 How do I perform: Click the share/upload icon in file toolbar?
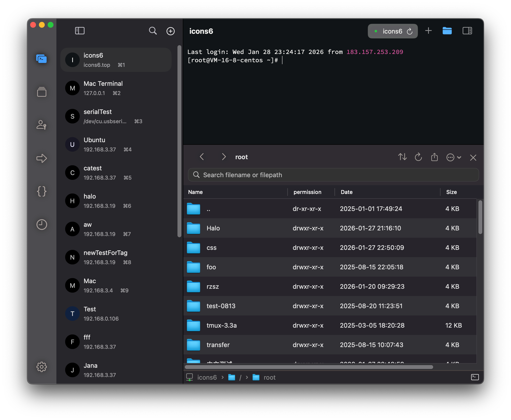tap(434, 157)
